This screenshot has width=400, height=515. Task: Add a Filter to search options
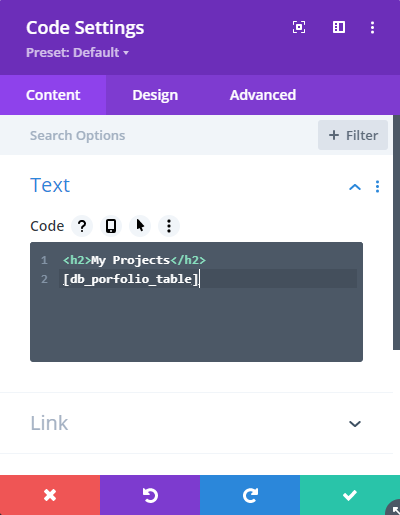pos(353,135)
